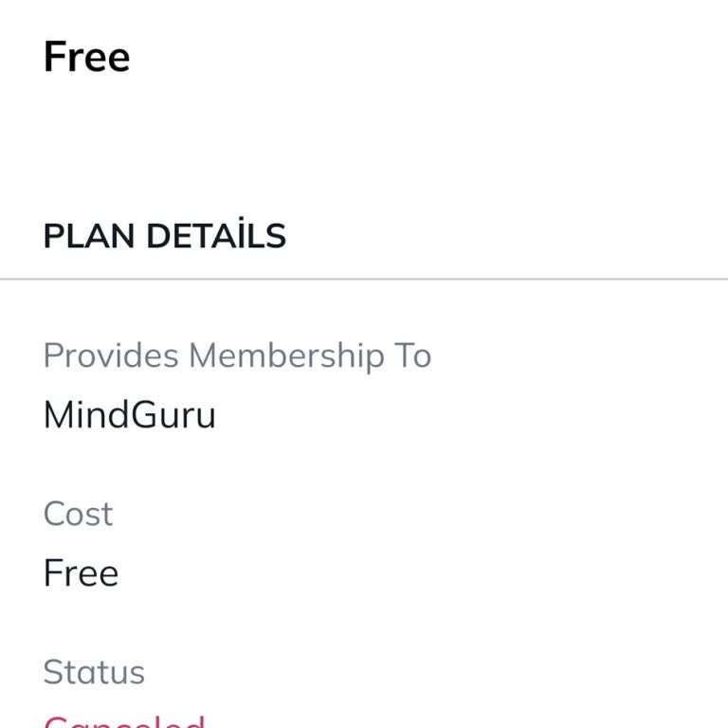
Task: Click the word PLAN in section header
Action: (89, 236)
